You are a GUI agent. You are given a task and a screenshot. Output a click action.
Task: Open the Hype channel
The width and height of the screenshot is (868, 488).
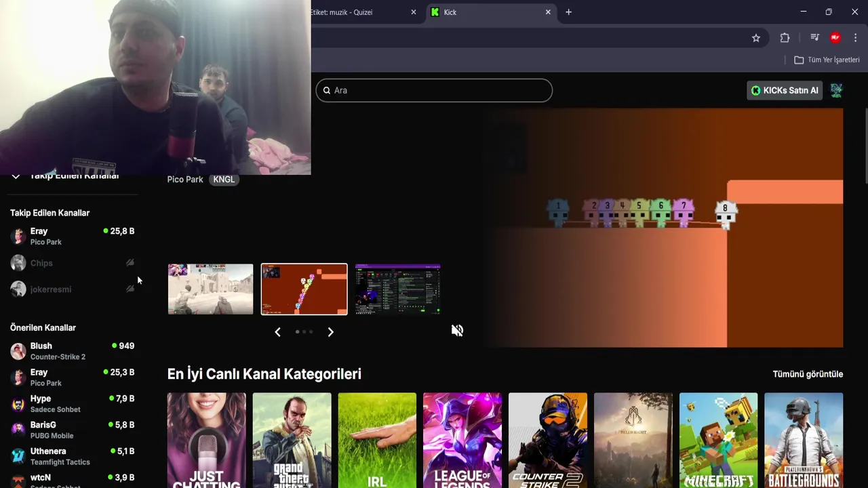(x=73, y=404)
